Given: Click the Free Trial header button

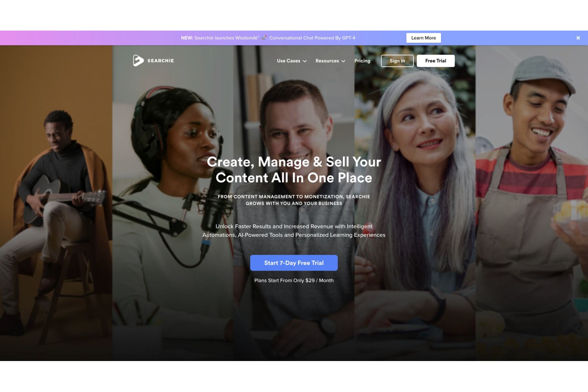Looking at the screenshot, I should tap(436, 61).
